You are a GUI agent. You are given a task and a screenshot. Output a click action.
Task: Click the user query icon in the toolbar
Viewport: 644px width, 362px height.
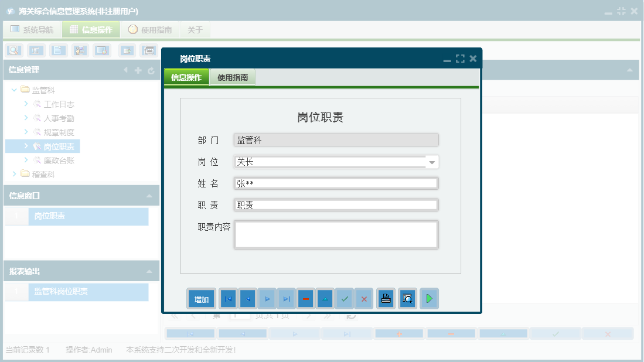pyautogui.click(x=80, y=50)
